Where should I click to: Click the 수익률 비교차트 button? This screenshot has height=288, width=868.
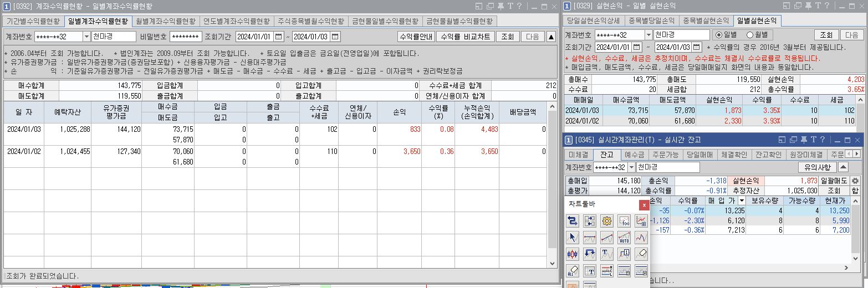[465, 37]
